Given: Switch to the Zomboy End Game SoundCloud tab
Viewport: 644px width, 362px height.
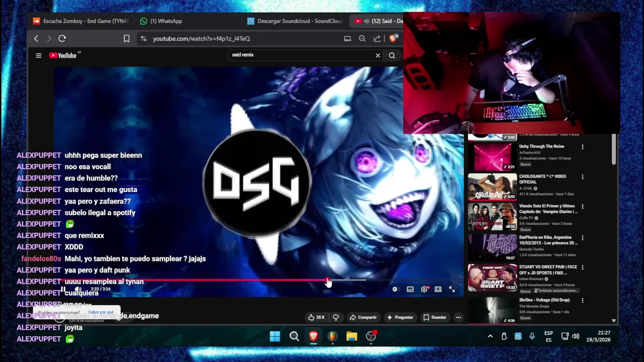Looking at the screenshot, I should coord(80,21).
